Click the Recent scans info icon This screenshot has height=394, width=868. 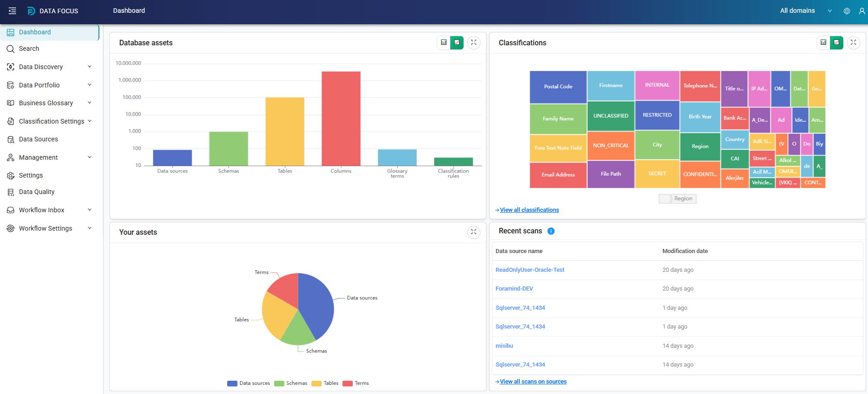tap(551, 231)
